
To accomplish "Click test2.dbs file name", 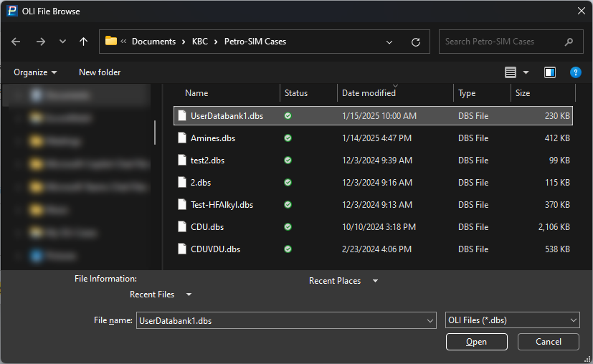I will [207, 161].
